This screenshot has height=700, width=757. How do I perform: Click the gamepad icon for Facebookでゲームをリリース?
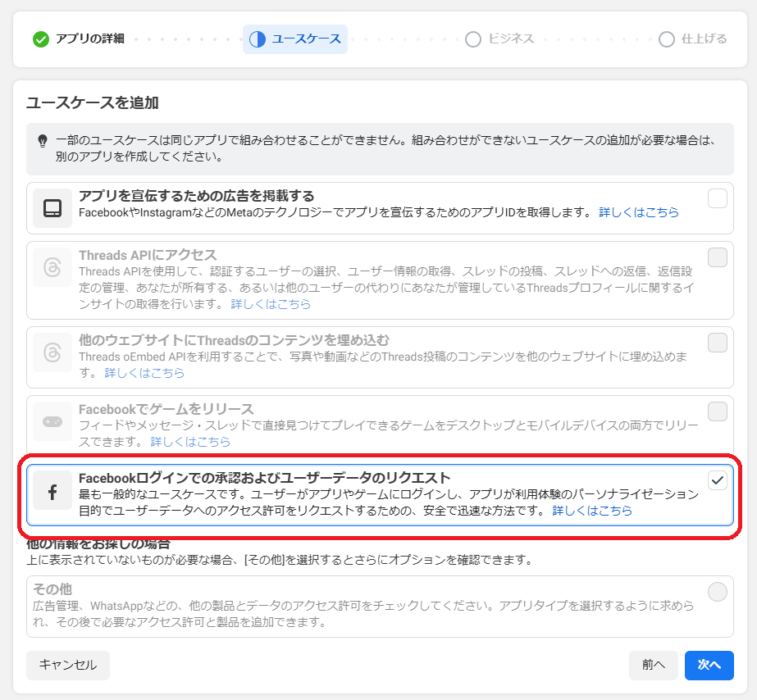point(52,421)
